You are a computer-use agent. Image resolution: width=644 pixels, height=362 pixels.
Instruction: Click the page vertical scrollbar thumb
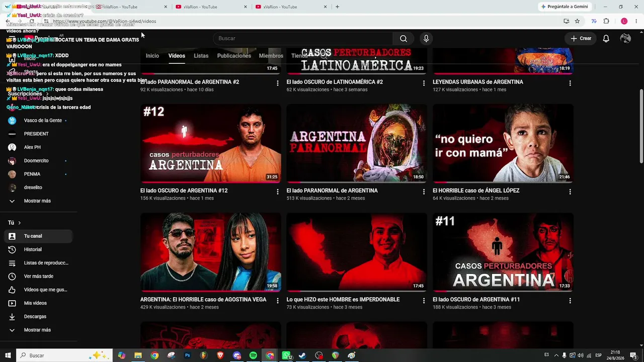pos(641,126)
